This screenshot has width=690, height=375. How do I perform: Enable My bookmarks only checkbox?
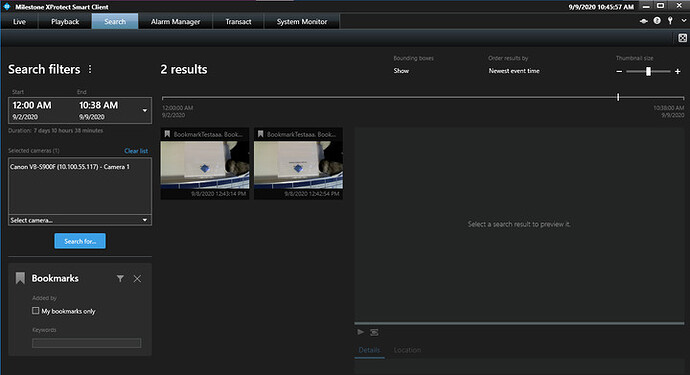36,311
